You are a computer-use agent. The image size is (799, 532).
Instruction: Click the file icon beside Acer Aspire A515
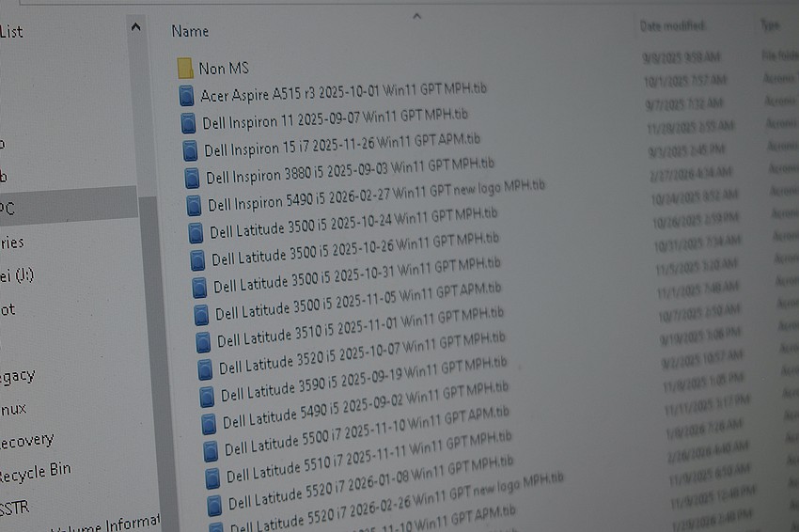coord(186,95)
